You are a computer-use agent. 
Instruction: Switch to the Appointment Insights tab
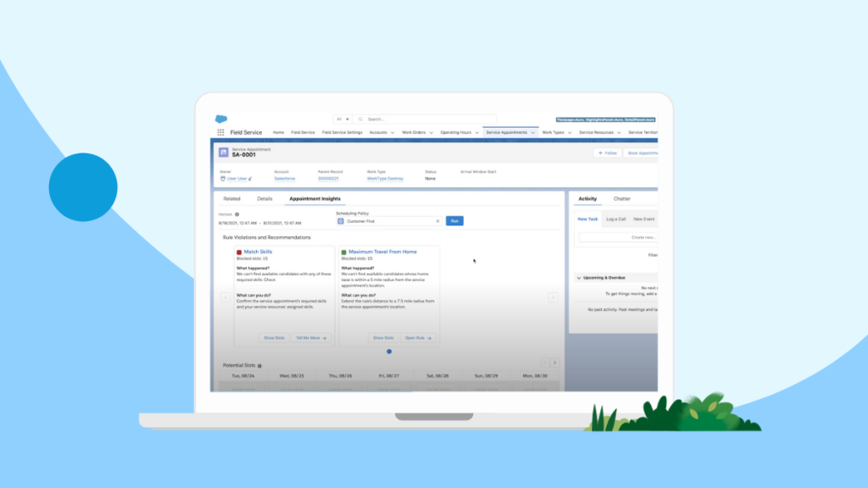[x=315, y=198]
